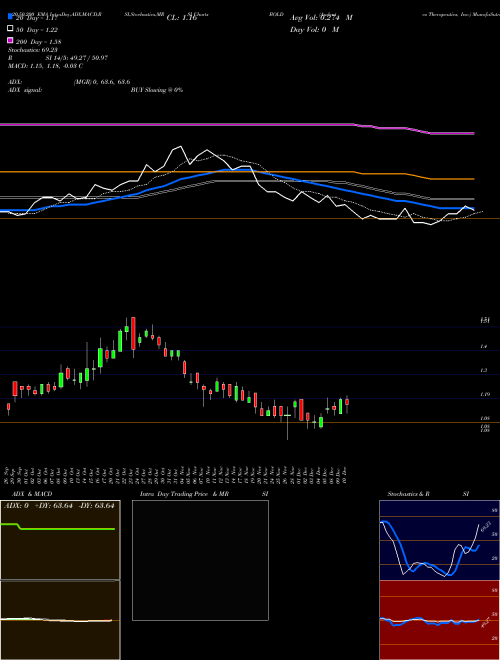Click the last red candlestick on the chart
500x660 pixels.
[x=347, y=402]
